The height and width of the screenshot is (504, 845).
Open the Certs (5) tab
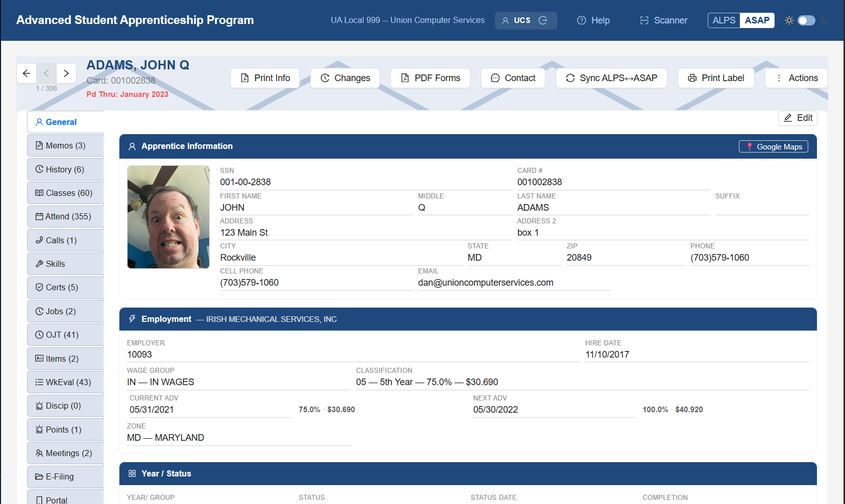pyautogui.click(x=65, y=288)
